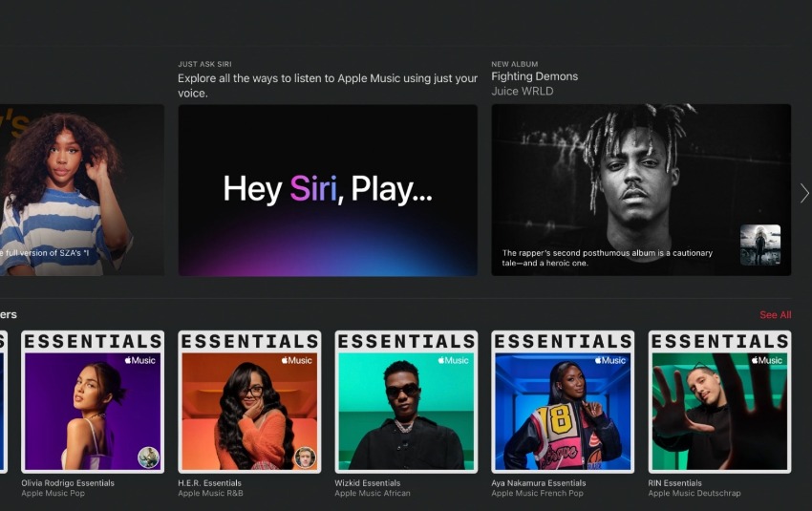Click Apple Music logo on RIN cover

(766, 360)
